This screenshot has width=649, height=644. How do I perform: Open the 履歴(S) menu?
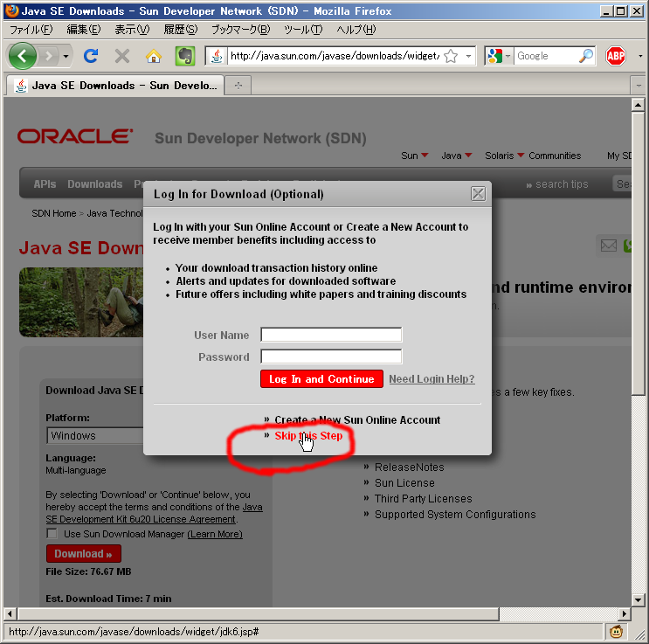coord(181,30)
